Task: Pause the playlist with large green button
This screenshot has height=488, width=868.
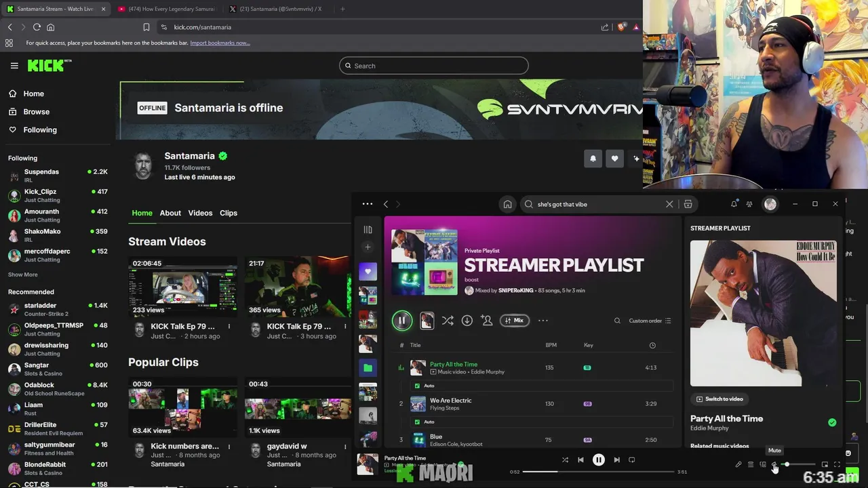Action: [x=402, y=321]
